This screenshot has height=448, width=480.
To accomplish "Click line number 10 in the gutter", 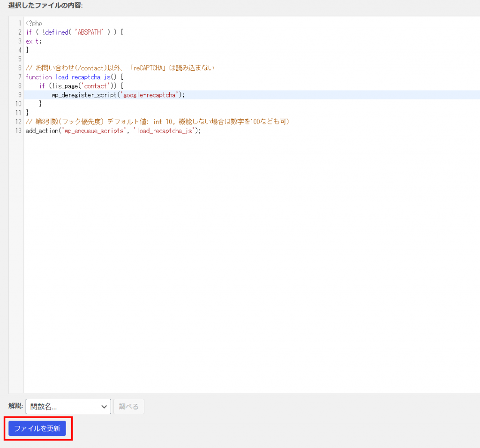I will pyautogui.click(x=18, y=104).
